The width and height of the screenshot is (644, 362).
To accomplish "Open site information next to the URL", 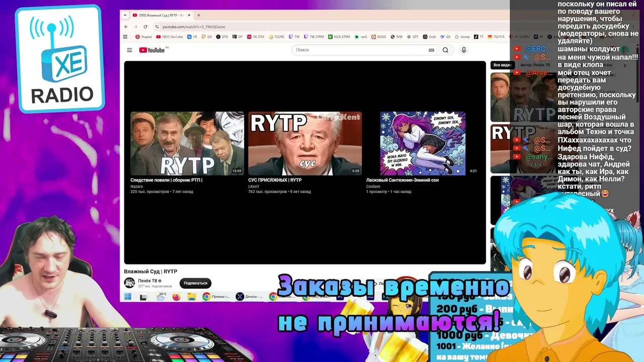I will (x=157, y=27).
